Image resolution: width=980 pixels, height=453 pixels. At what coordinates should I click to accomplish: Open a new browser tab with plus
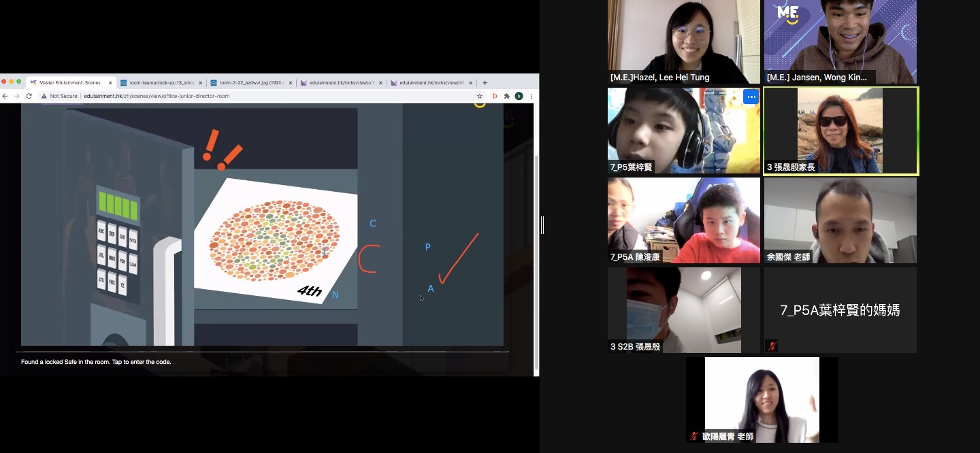[485, 83]
